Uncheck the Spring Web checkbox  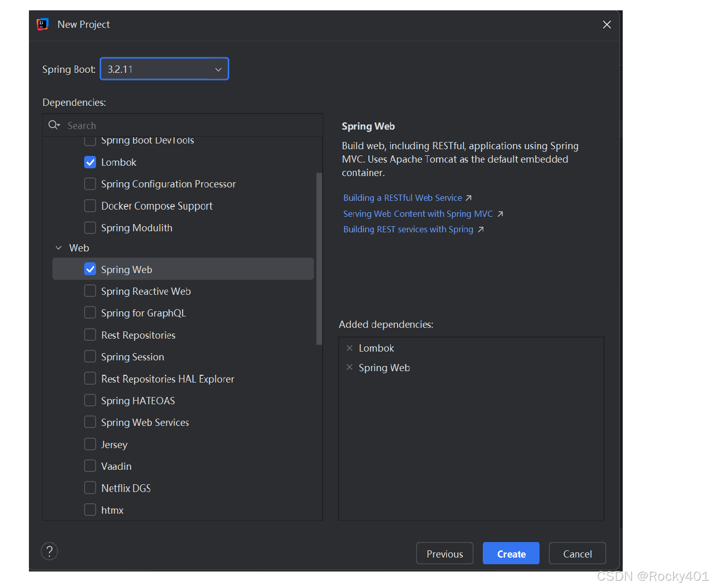90,269
